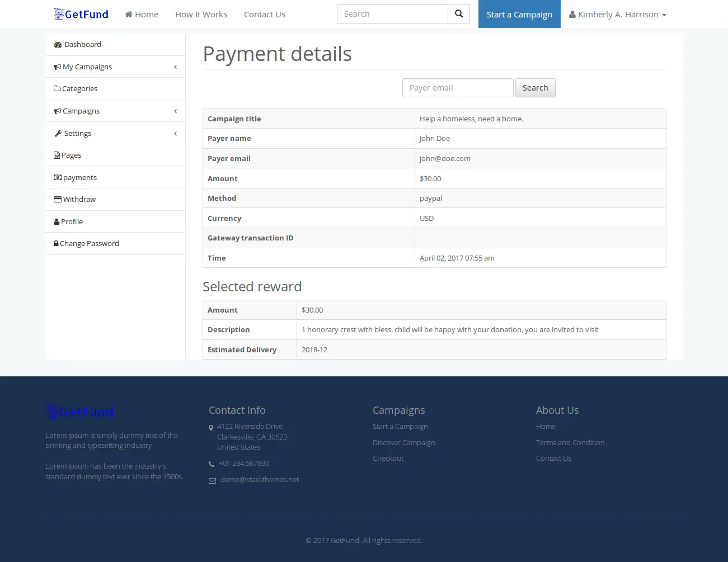The height and width of the screenshot is (562, 728).
Task: Click the Selected reward heading
Action: click(252, 286)
